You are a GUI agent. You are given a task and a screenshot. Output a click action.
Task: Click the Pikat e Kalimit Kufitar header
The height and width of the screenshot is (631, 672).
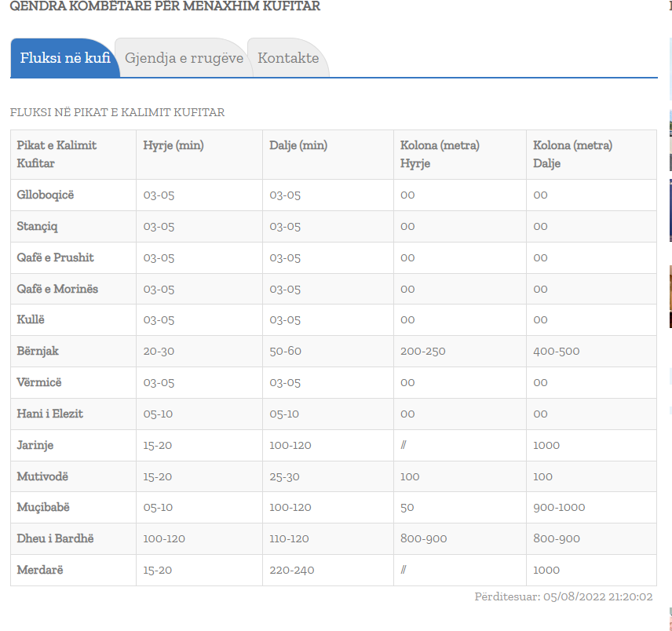[57, 155]
